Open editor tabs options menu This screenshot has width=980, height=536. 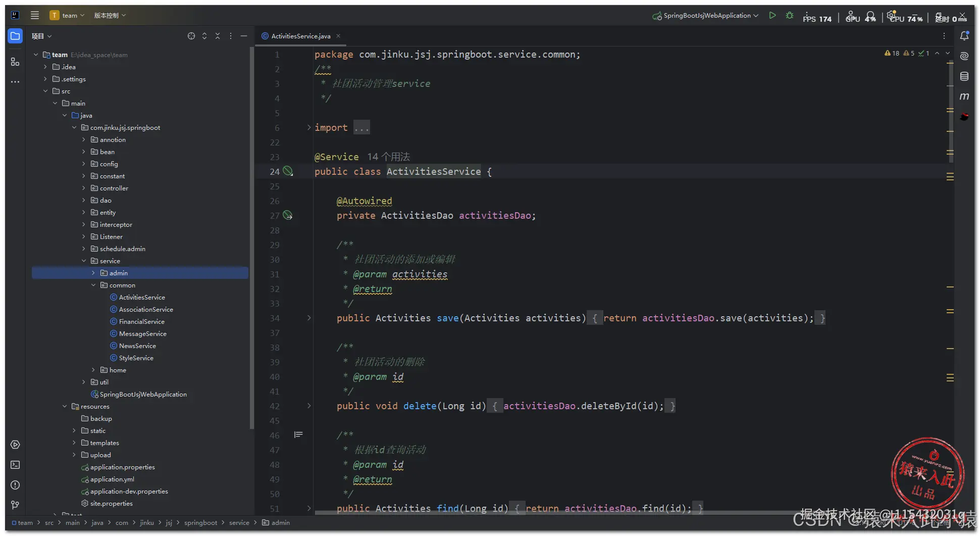[944, 36]
